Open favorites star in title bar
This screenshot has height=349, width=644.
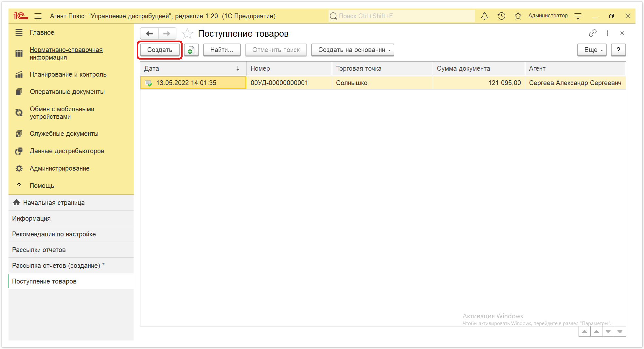518,16
